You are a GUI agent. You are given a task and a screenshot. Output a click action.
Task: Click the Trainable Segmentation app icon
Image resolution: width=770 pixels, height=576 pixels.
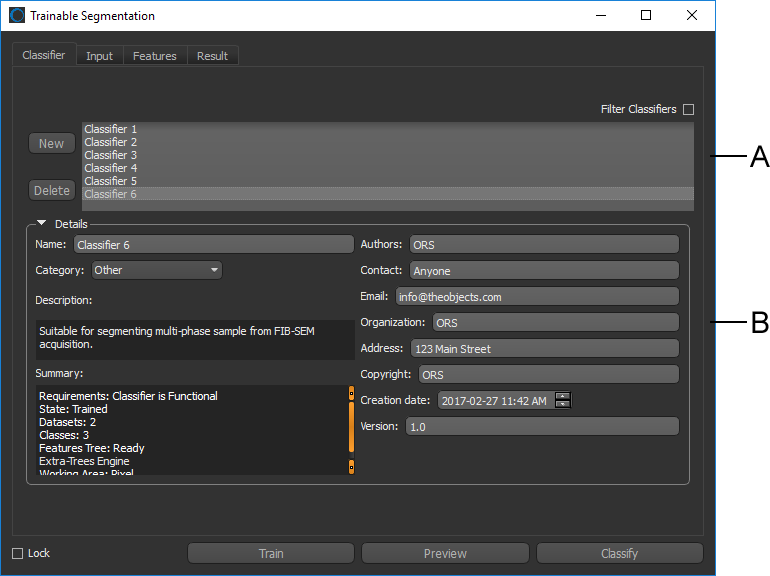[x=17, y=16]
